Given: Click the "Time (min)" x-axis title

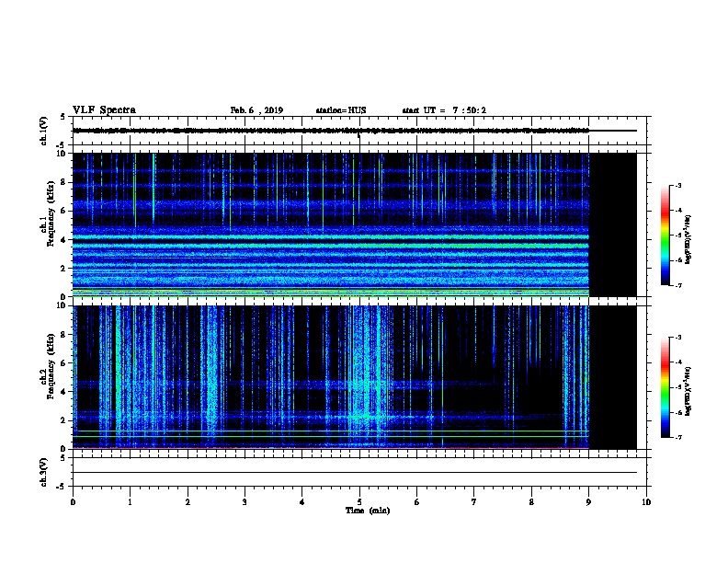Looking at the screenshot, I should coord(368,511).
